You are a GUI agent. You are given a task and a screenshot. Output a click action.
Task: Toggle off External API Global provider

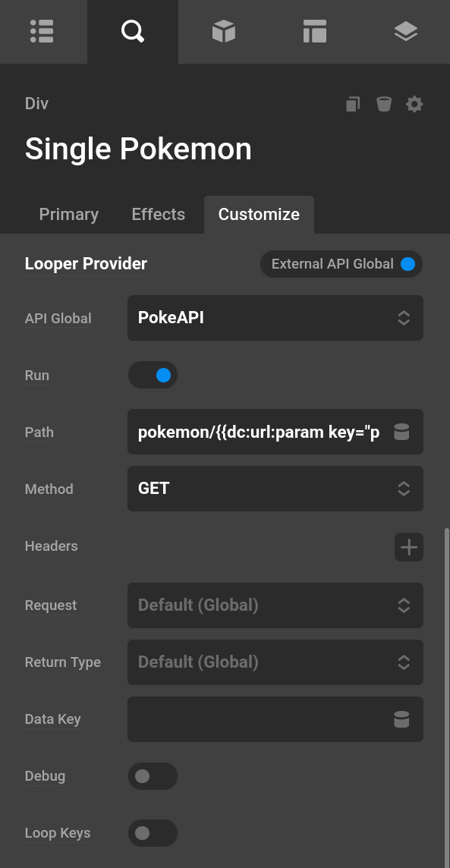(x=407, y=264)
